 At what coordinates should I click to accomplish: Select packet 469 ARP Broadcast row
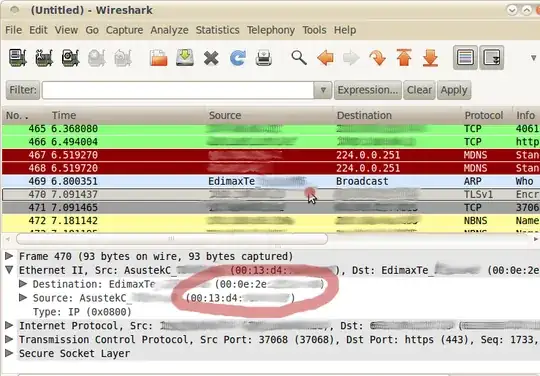pyautogui.click(x=271, y=181)
